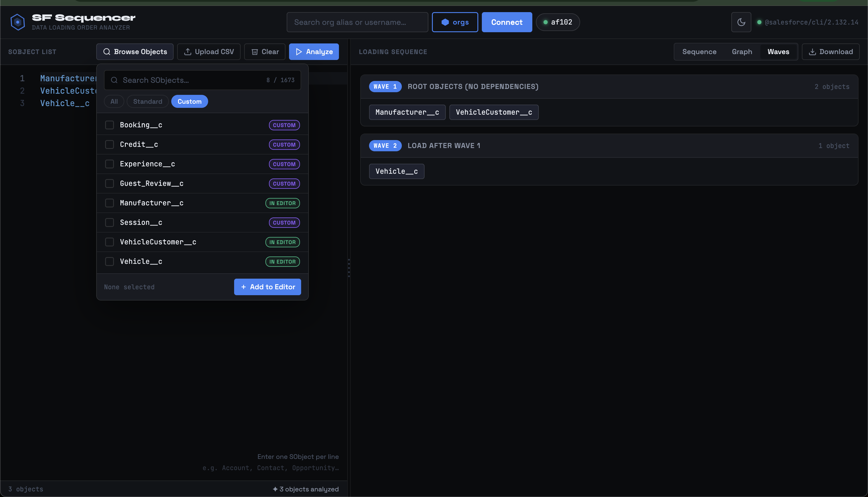This screenshot has width=868, height=497.
Task: Focus the Search SObjects field
Action: tap(203, 80)
